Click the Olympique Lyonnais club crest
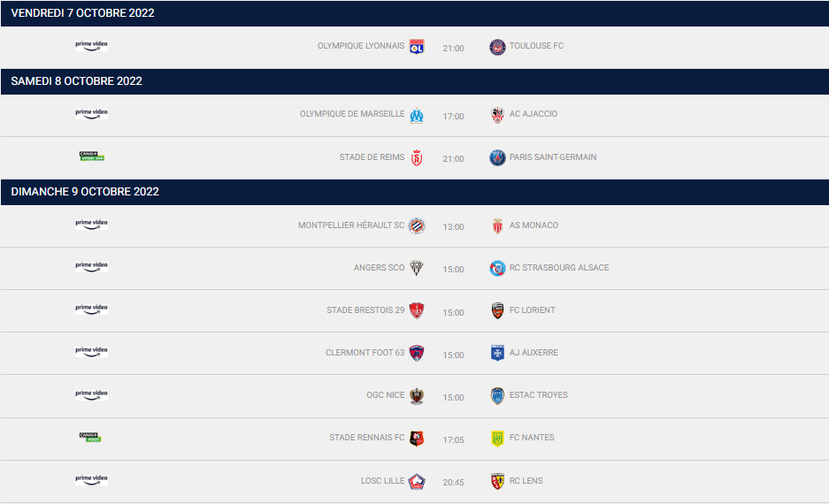The height and width of the screenshot is (504, 829). point(417,47)
